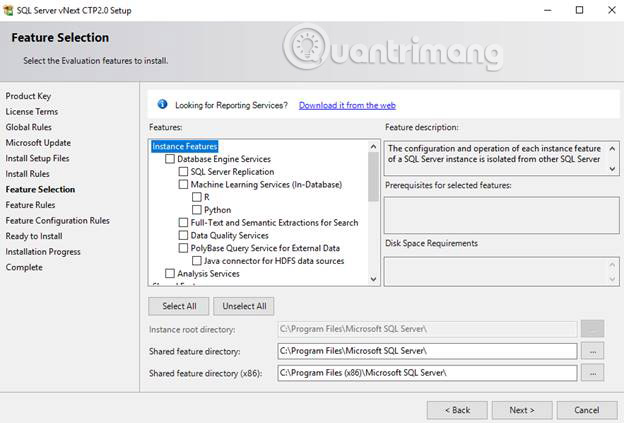The image size is (624, 423).
Task: Minimize the SQL Server Setup window
Action: pyautogui.click(x=548, y=10)
